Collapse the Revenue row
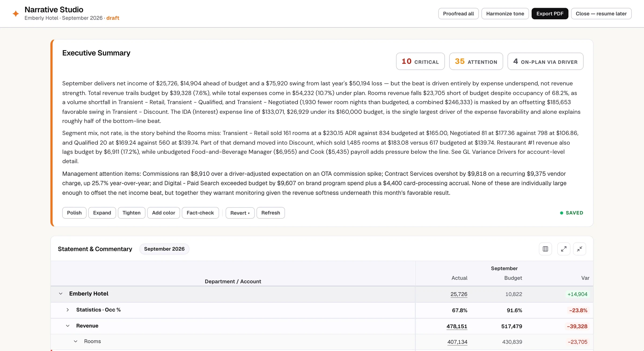The height and width of the screenshot is (351, 644). pyautogui.click(x=68, y=326)
